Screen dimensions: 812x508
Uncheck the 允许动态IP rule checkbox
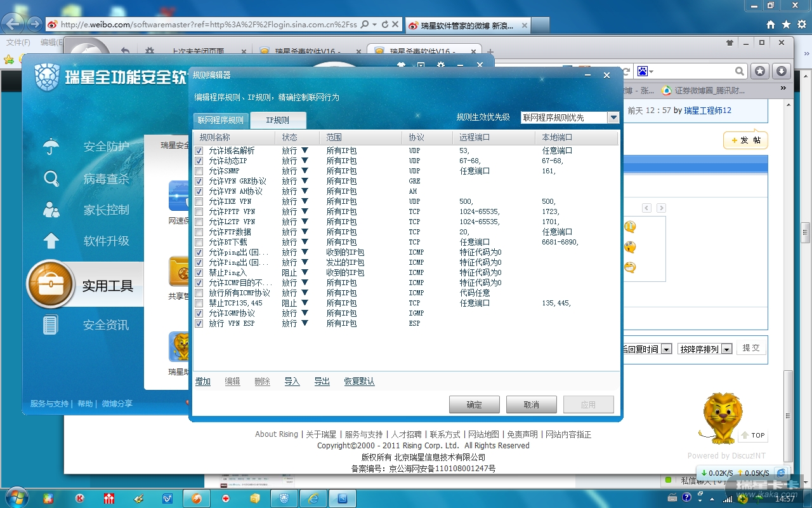199,161
